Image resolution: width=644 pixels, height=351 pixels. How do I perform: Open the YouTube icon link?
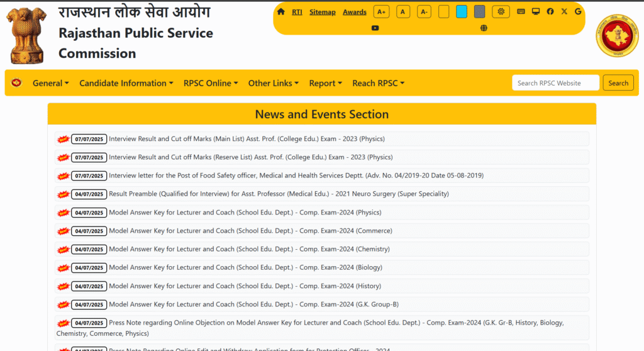click(x=375, y=28)
